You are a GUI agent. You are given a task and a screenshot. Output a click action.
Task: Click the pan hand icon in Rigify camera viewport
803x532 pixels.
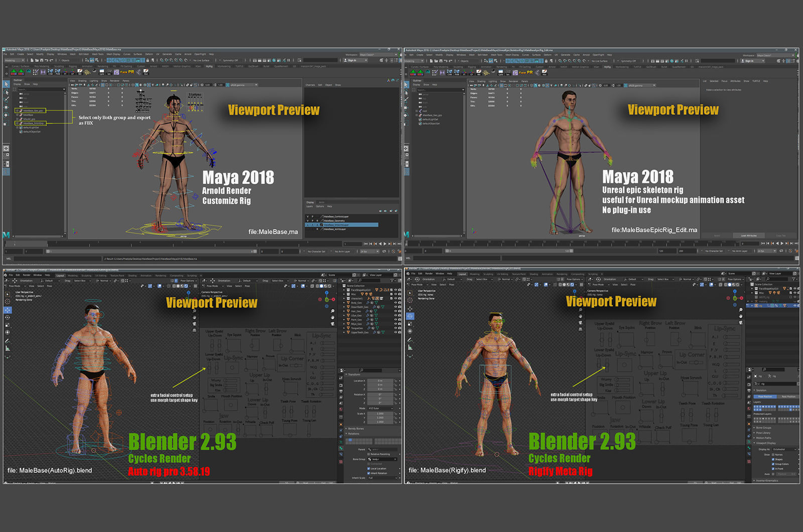pos(741,316)
